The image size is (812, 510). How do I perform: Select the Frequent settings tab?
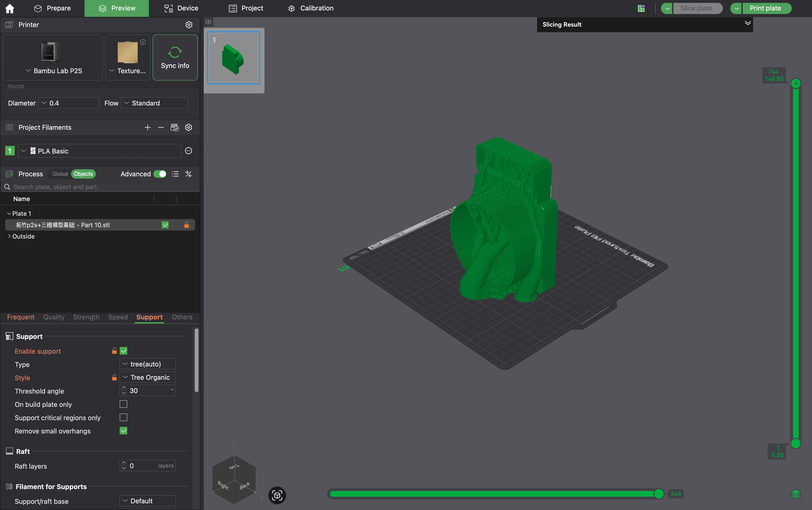click(21, 317)
